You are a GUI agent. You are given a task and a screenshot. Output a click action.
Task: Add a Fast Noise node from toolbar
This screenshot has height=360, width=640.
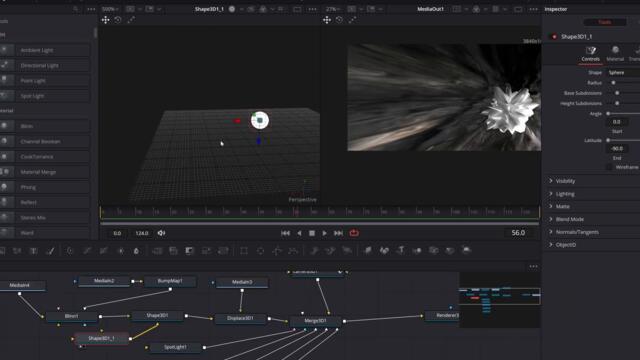(17, 251)
